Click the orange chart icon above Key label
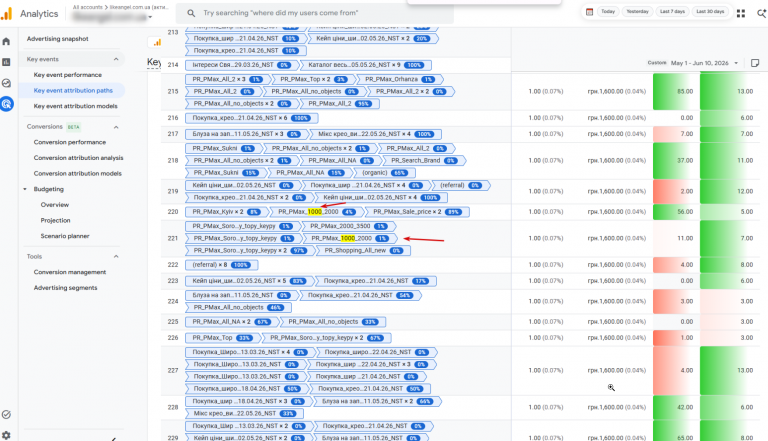Viewport: 768px width, 441px height. pos(156,43)
